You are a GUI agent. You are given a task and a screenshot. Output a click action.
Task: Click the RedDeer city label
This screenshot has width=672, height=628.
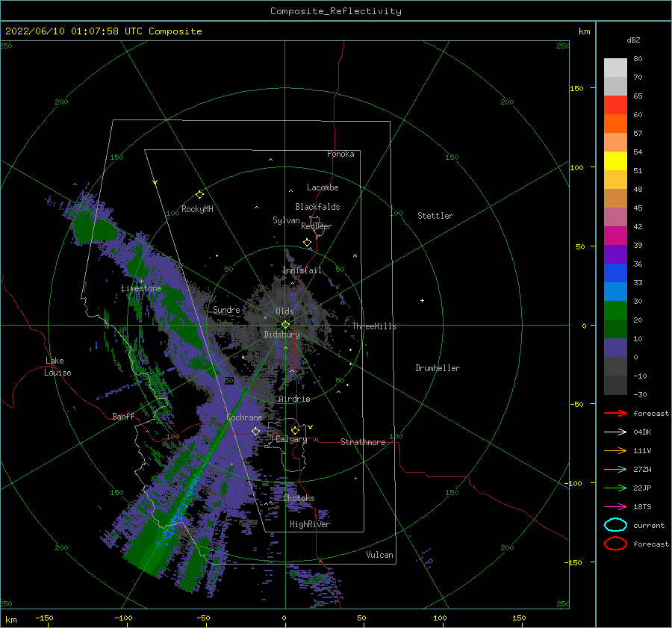pyautogui.click(x=317, y=226)
